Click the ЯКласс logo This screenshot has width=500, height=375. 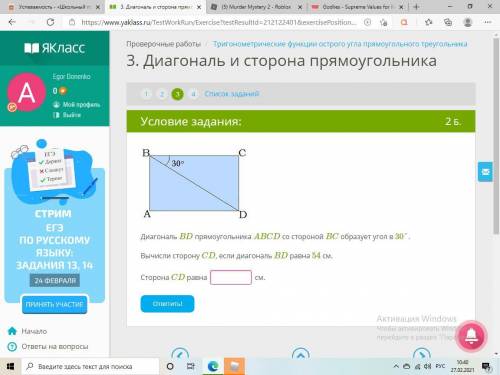[x=55, y=48]
